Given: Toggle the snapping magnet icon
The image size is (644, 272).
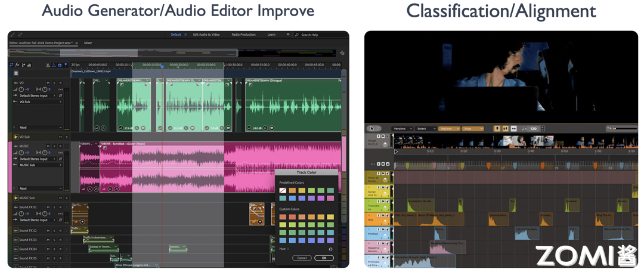Looking at the screenshot, I should [60, 65].
